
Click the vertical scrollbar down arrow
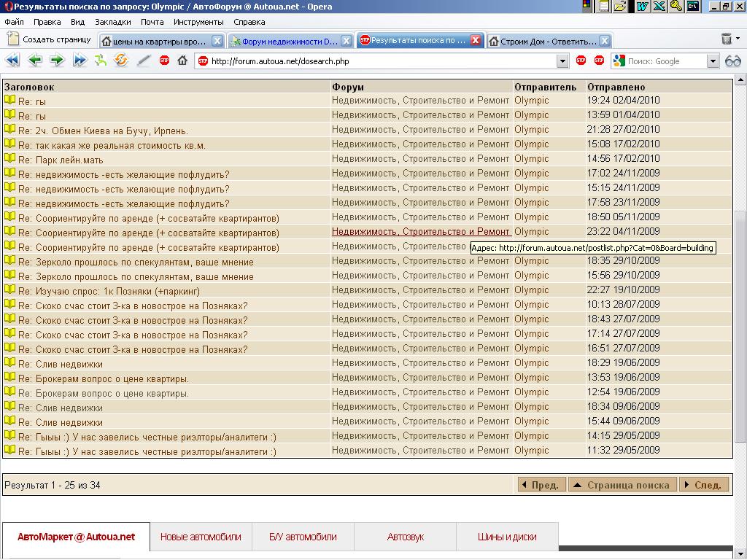pyautogui.click(x=741, y=554)
